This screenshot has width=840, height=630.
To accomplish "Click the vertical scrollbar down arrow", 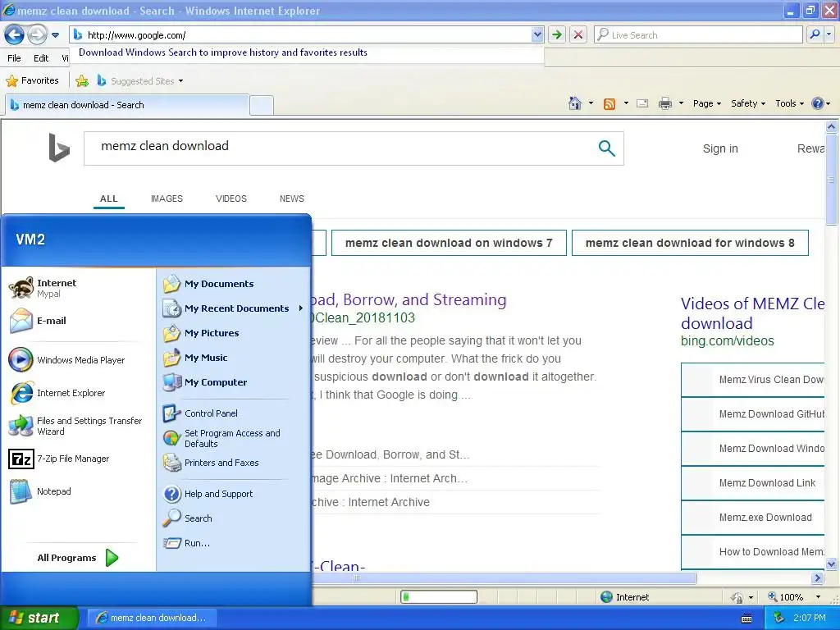I will click(x=832, y=564).
